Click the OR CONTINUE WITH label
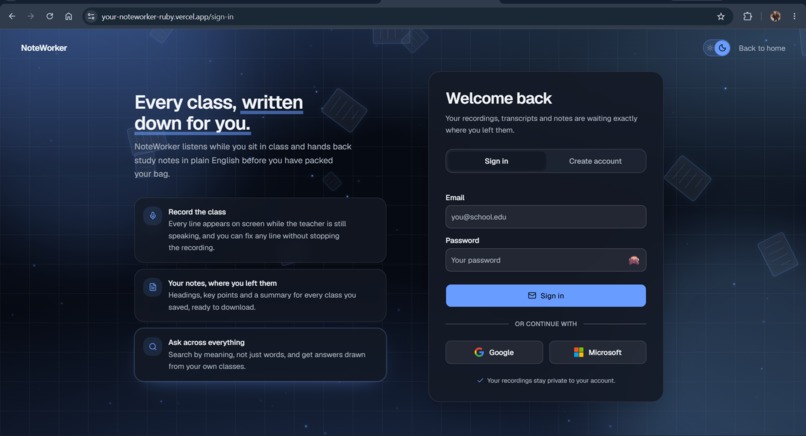The height and width of the screenshot is (436, 806). (x=546, y=324)
